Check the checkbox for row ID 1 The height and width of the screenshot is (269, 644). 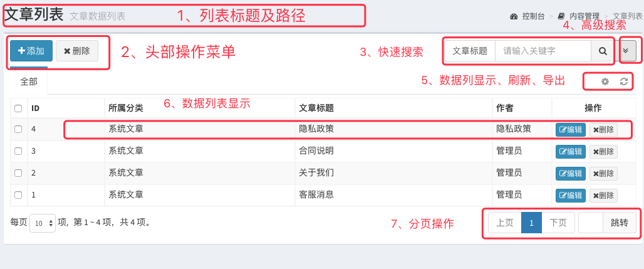18,195
